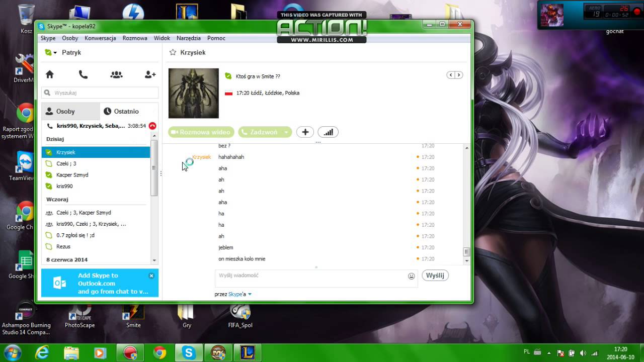Favorite Krzysiek with the star icon
644x362 pixels.
click(x=173, y=52)
